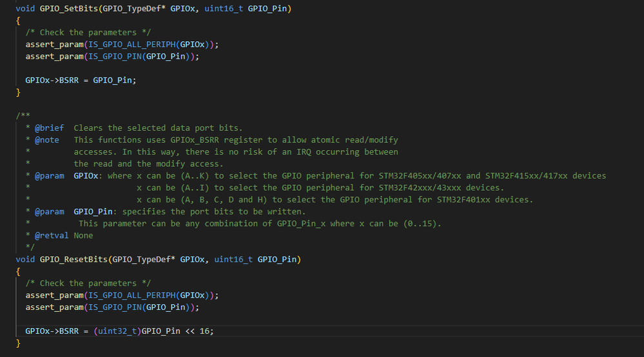Click the void keyword of GPIO_SetBits
Screen dimensions: 644x357
click(x=25, y=8)
